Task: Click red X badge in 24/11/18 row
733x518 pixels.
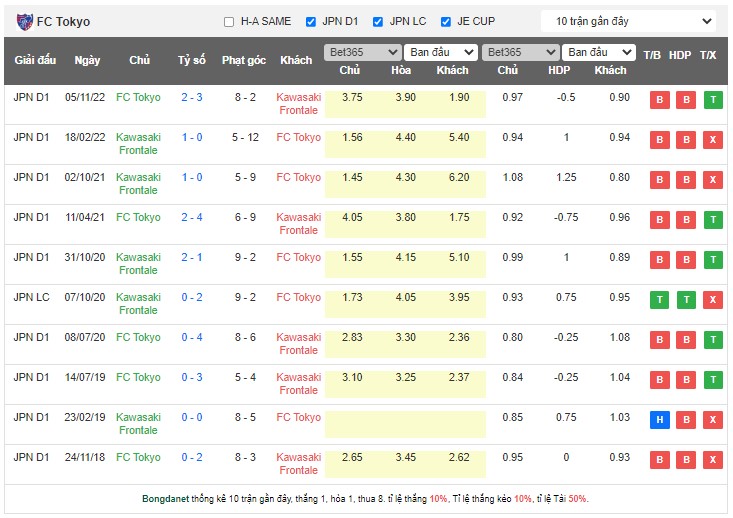Action: [x=711, y=460]
